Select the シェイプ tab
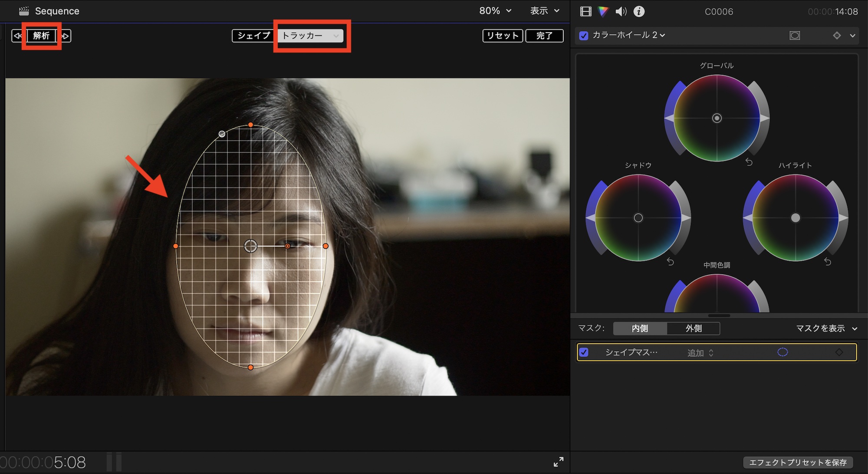The width and height of the screenshot is (868, 474). coord(254,36)
